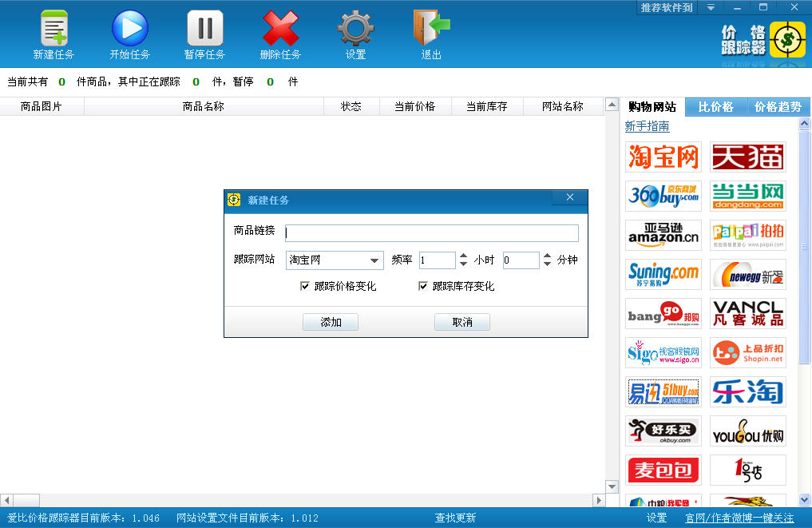This screenshot has width=812, height=528.
Task: Click the shopping sites panel scroll-up arrow
Action: [x=804, y=123]
